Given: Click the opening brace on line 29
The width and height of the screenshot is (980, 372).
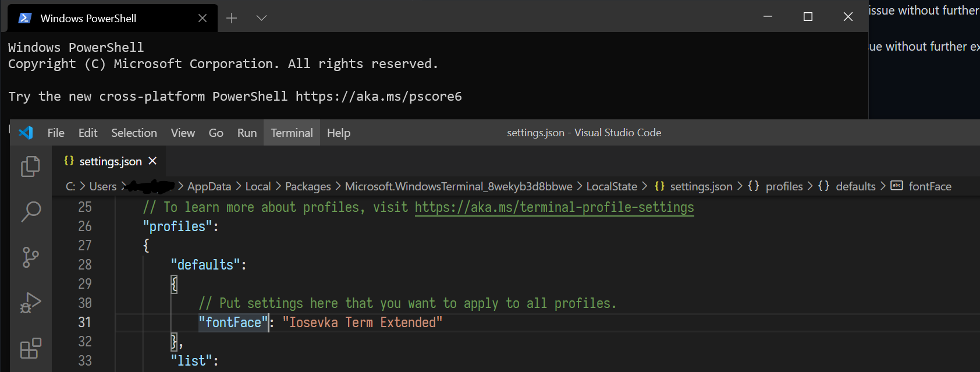Looking at the screenshot, I should tap(174, 284).
